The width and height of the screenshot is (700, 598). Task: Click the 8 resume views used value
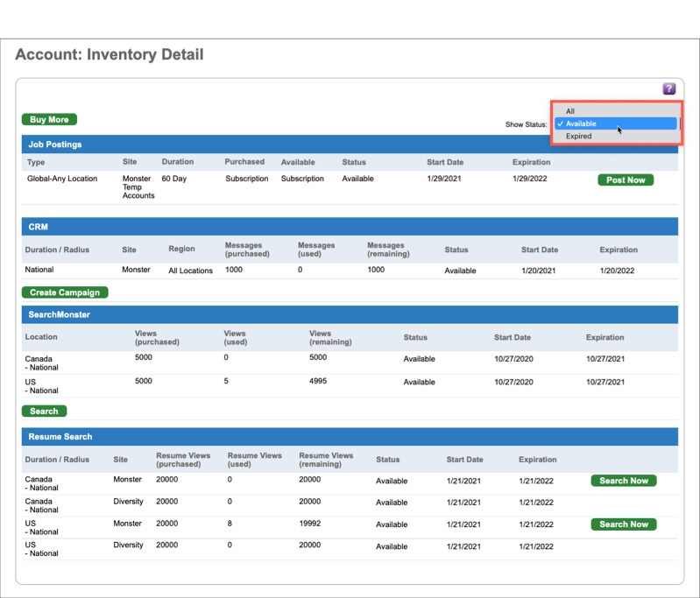(x=230, y=523)
